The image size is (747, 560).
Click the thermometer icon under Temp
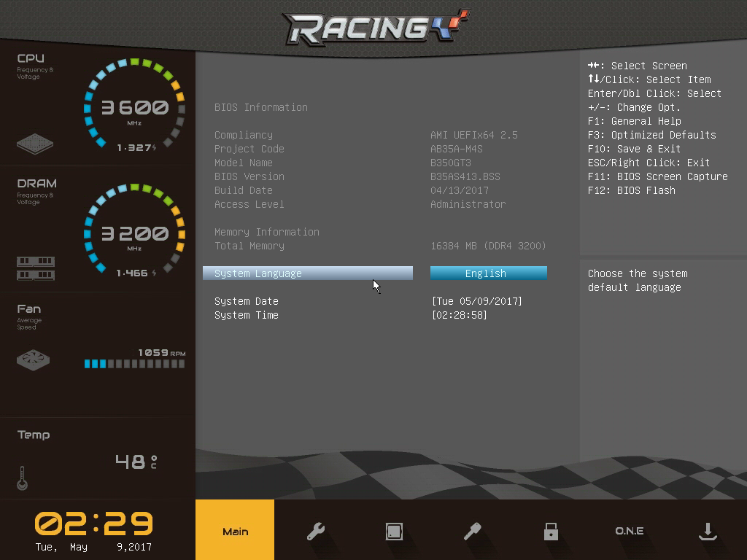point(22,478)
